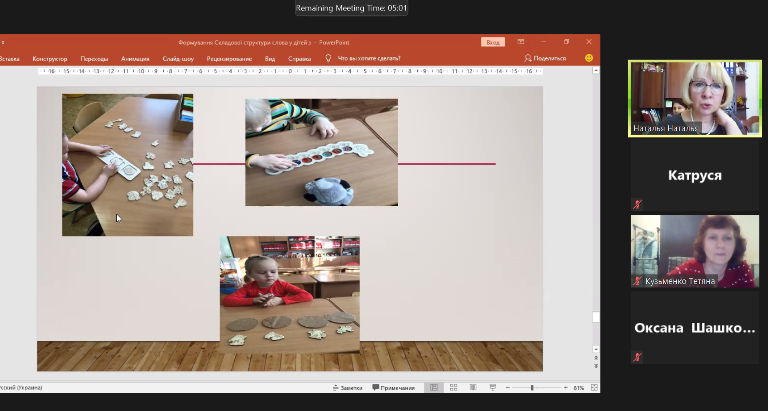This screenshot has height=411, width=768.
Task: Click the PowerPoint presentation title text
Action: click(x=264, y=43)
